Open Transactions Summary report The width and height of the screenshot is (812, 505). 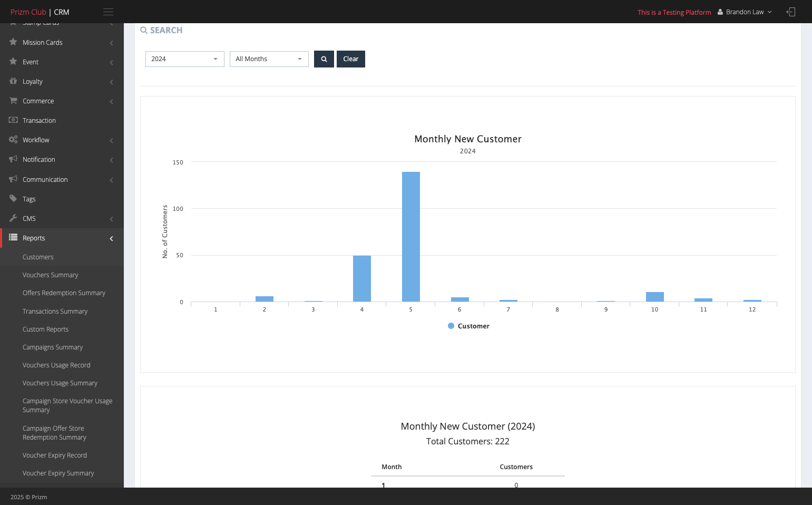point(55,312)
